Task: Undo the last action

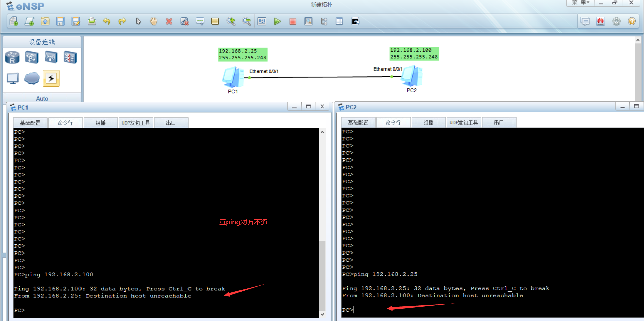Action: [x=107, y=21]
